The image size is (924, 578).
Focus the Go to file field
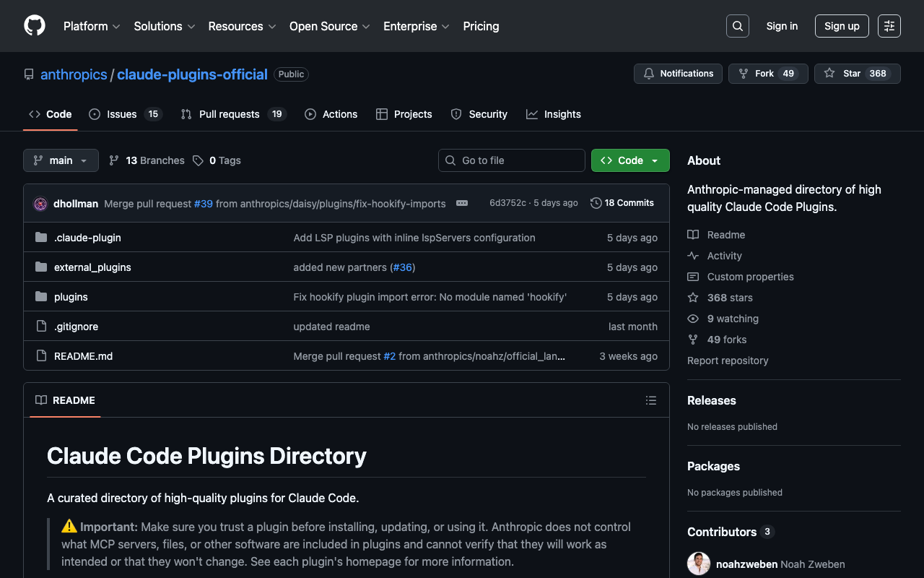coord(512,160)
